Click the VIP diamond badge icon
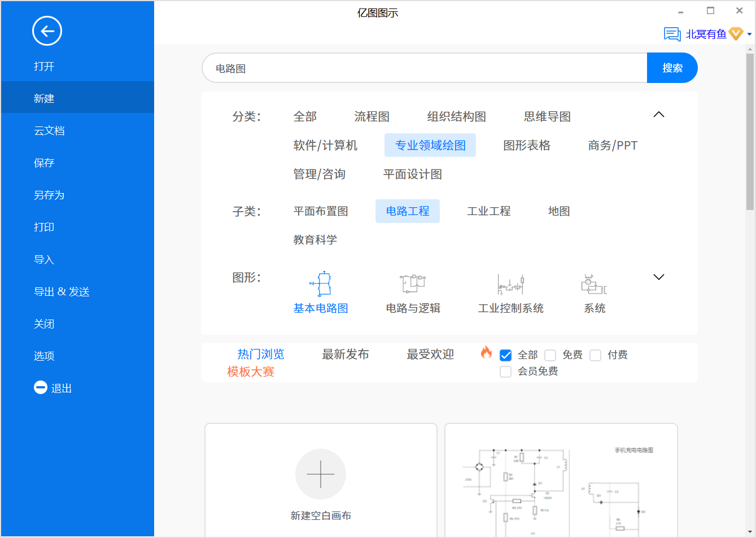756x538 pixels. (736, 34)
